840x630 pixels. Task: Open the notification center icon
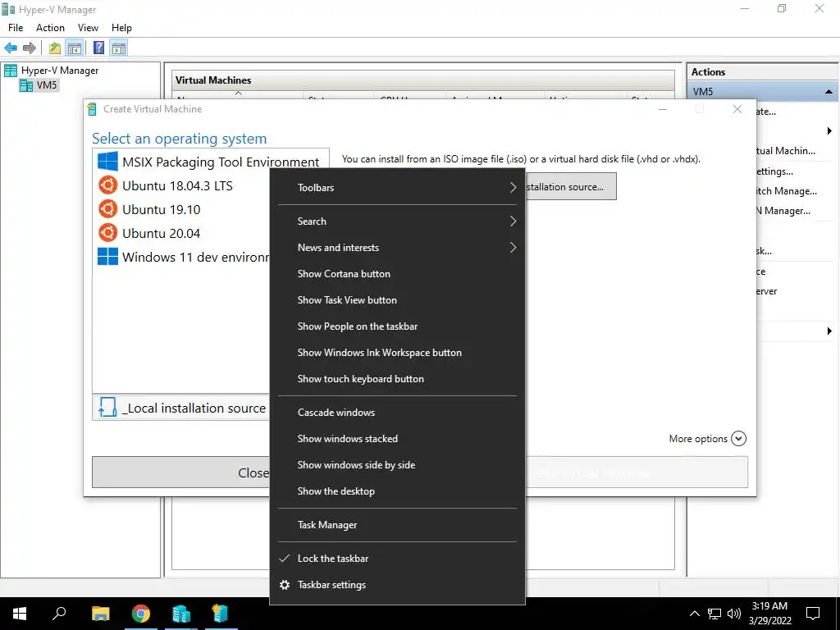(813, 614)
